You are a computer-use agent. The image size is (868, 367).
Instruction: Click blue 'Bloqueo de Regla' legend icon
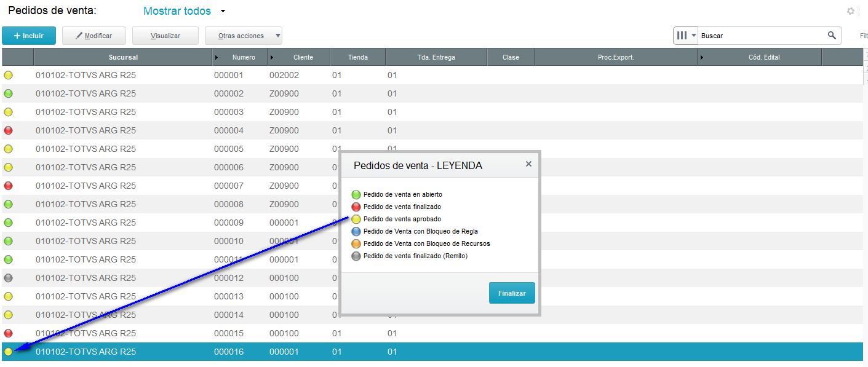click(x=356, y=232)
